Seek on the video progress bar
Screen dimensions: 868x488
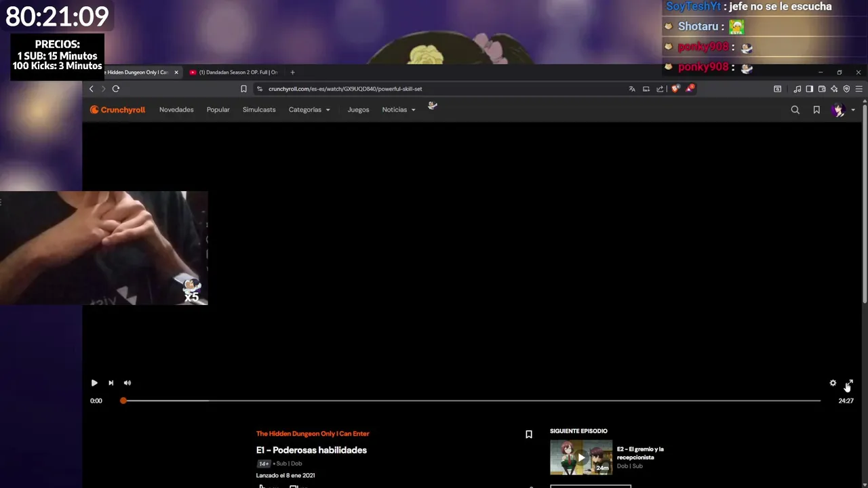[471, 401]
